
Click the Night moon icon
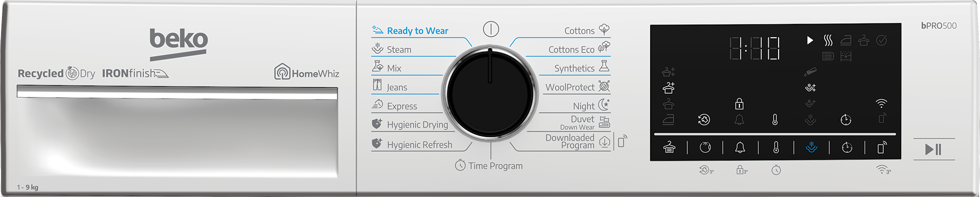(604, 105)
